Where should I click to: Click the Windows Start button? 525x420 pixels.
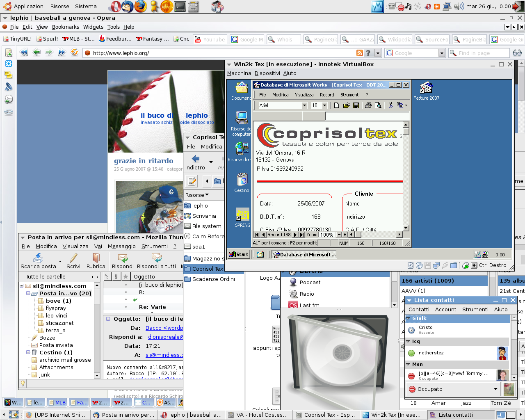(239, 254)
